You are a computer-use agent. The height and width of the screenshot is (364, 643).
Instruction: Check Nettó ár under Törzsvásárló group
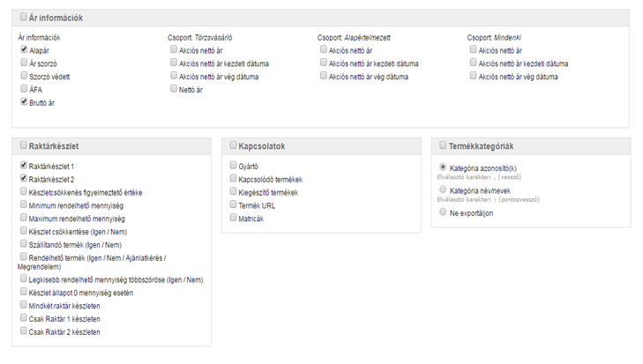click(174, 88)
